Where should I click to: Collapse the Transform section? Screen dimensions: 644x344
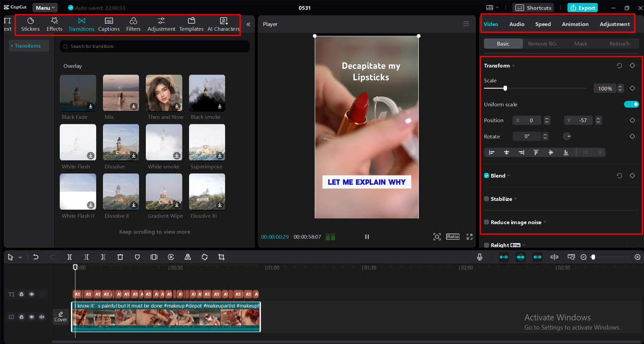(x=513, y=66)
